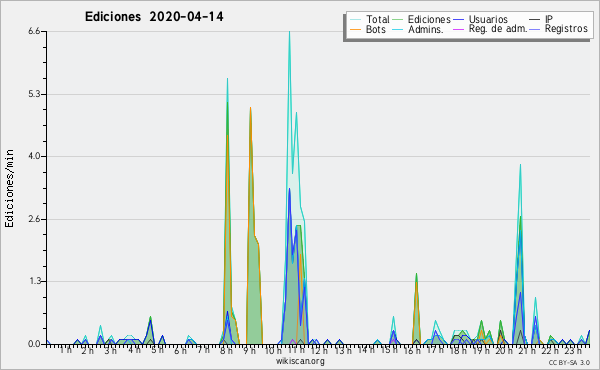Click the CC BY-SA 3.0 license text

click(569, 362)
